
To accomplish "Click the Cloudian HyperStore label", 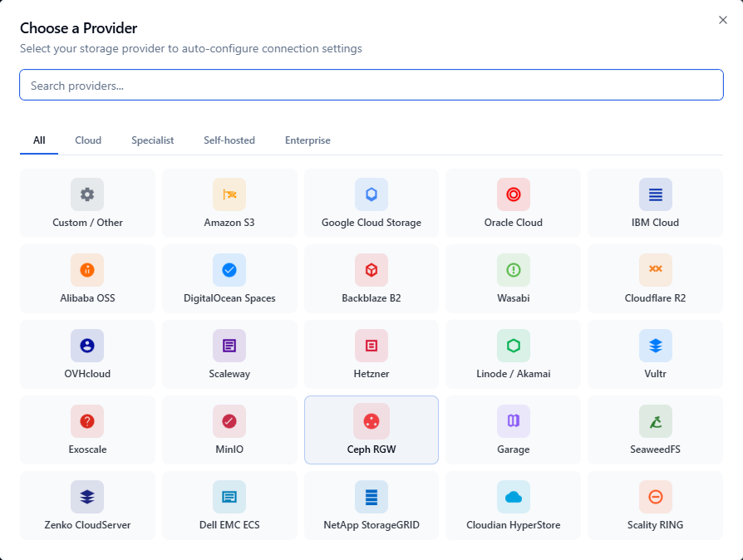I will (x=513, y=525).
